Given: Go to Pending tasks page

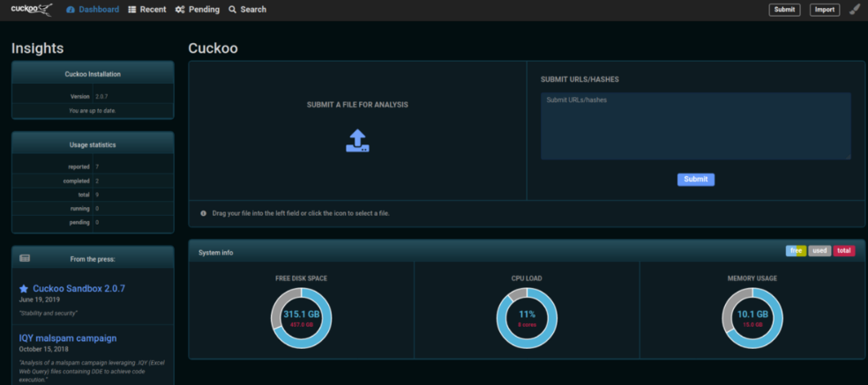Looking at the screenshot, I should pyautogui.click(x=197, y=10).
